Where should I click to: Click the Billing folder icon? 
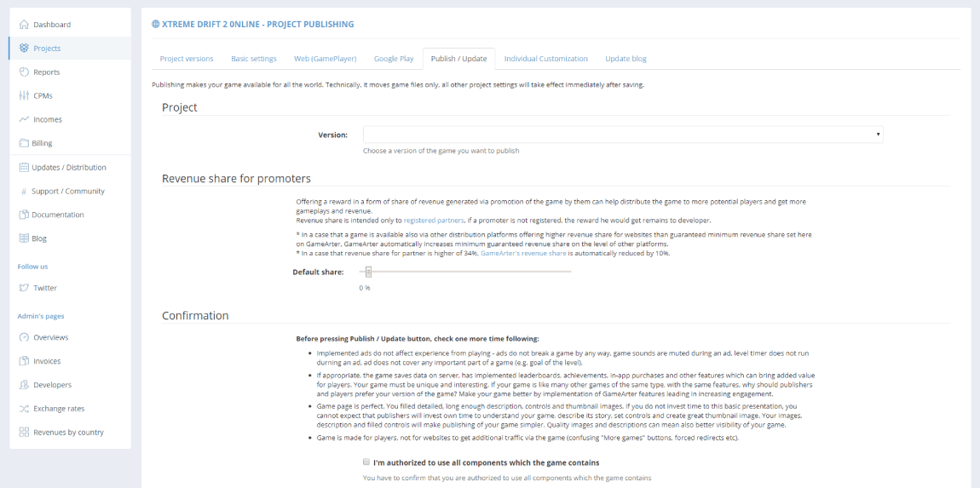[x=24, y=143]
